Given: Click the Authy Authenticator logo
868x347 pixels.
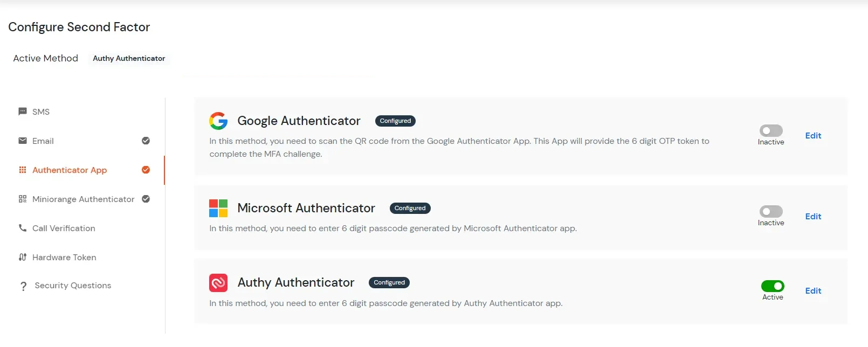Looking at the screenshot, I should (x=218, y=282).
